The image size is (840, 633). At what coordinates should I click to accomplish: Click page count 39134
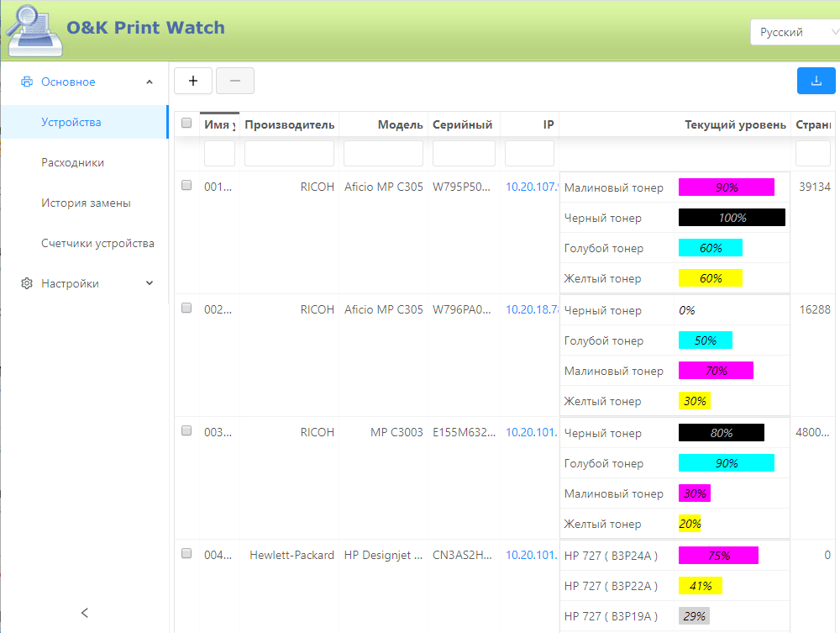814,187
